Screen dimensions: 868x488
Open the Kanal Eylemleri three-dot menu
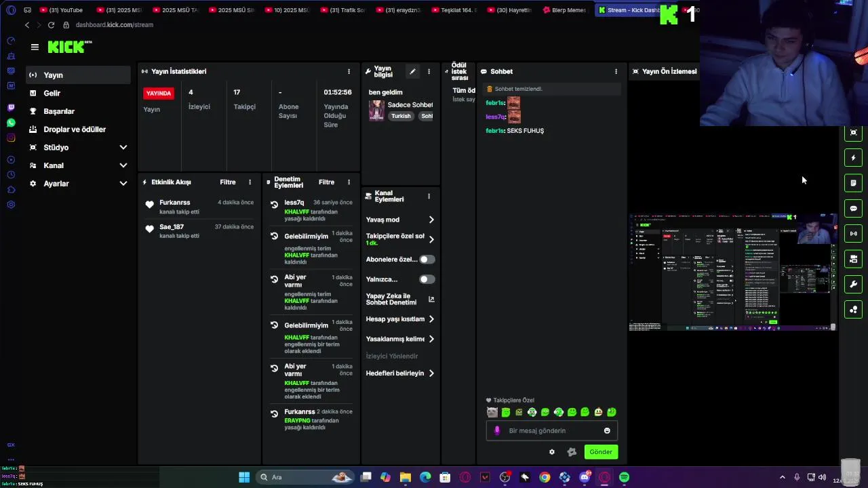(429, 197)
